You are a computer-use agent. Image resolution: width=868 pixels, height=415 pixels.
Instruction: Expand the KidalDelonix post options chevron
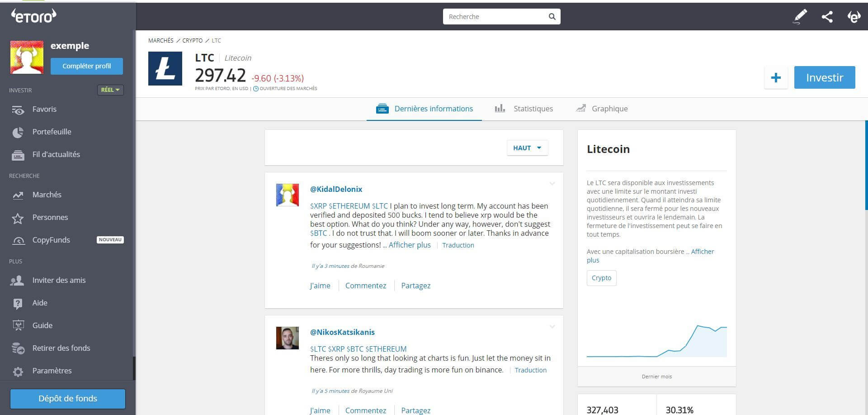tap(552, 184)
